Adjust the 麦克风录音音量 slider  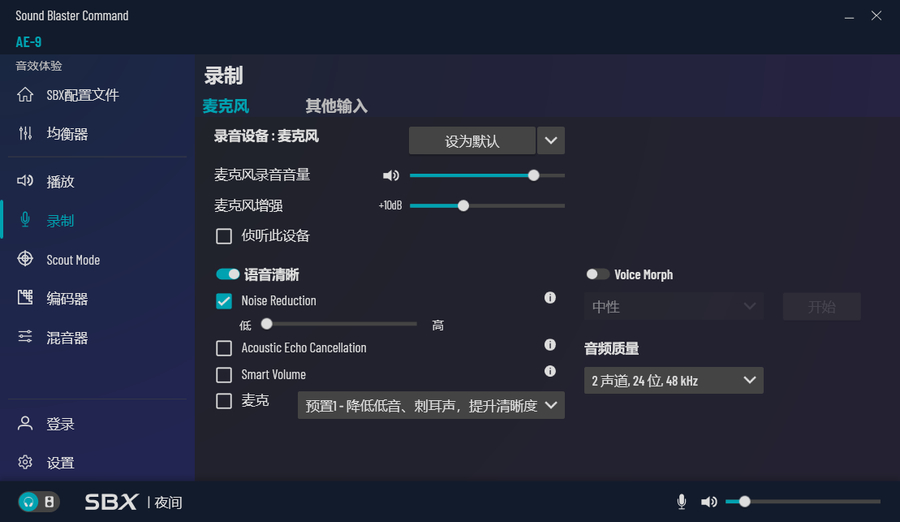487,175
